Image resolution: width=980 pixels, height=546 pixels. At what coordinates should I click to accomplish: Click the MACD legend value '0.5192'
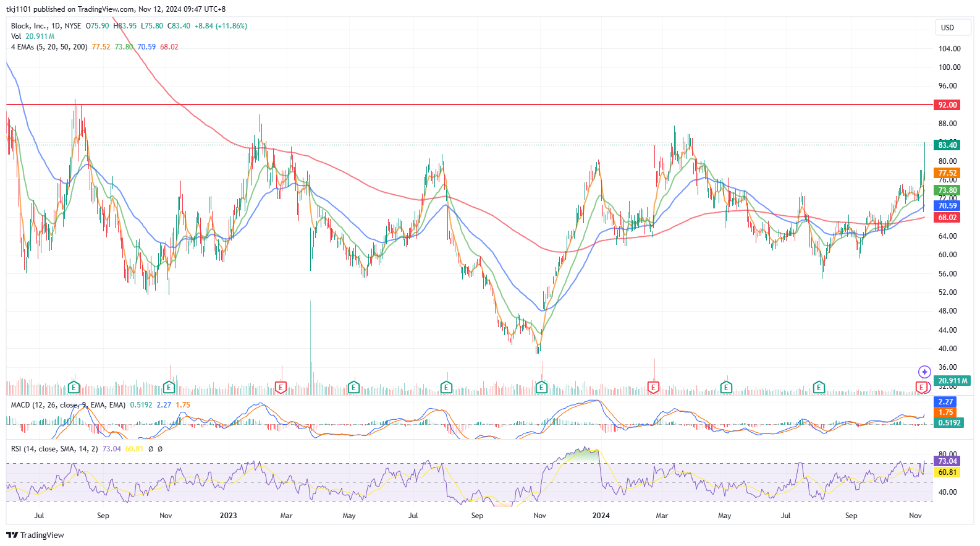(141, 405)
